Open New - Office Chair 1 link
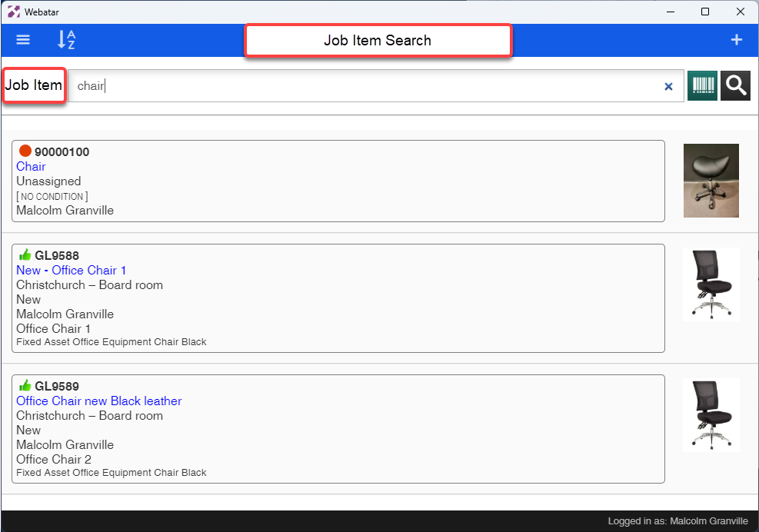 pyautogui.click(x=72, y=270)
